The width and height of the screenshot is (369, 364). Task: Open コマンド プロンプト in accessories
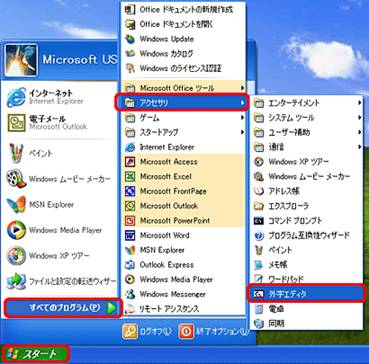tap(306, 221)
